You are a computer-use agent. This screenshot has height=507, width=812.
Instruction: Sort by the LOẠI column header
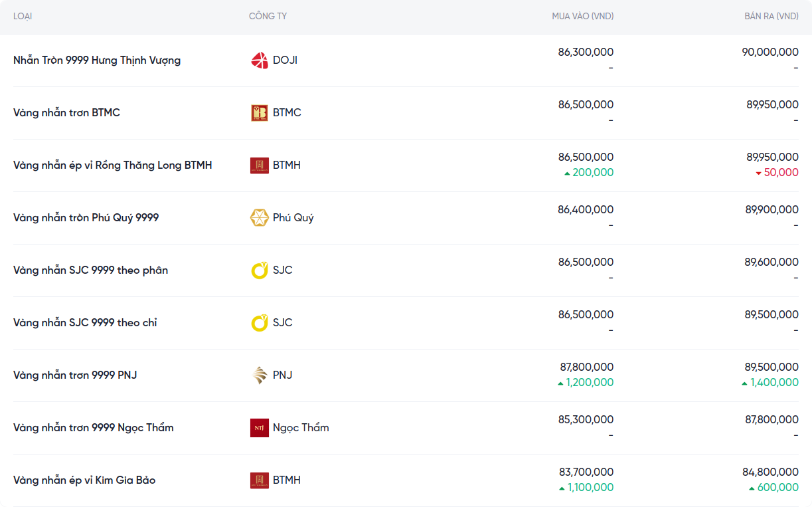pyautogui.click(x=23, y=16)
